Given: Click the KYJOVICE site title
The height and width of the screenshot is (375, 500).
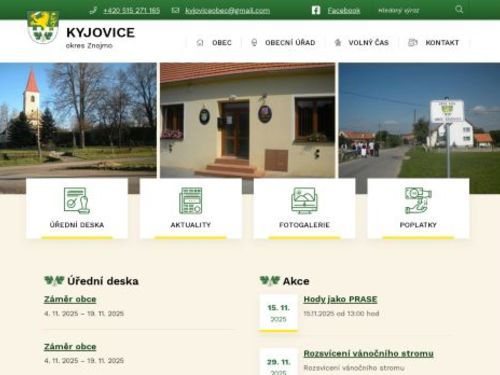Looking at the screenshot, I should tap(101, 33).
